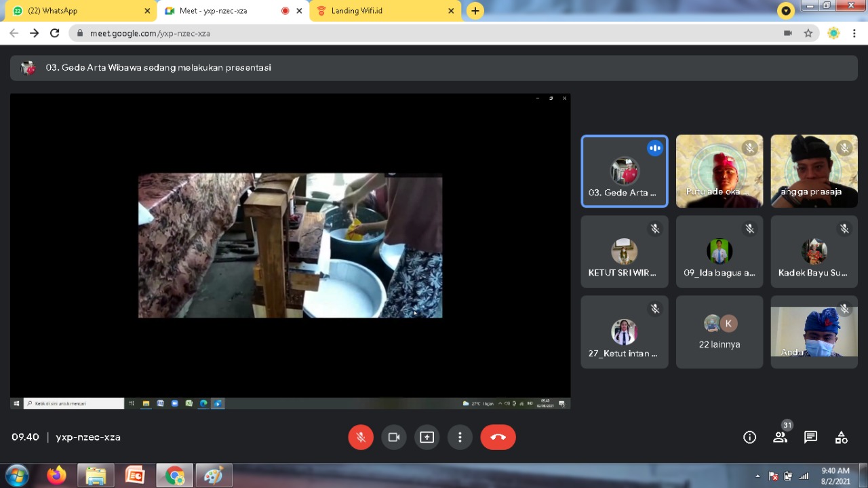This screenshot has width=868, height=488.
Task: Click the address bar showing meet.google.com
Action: (407, 33)
